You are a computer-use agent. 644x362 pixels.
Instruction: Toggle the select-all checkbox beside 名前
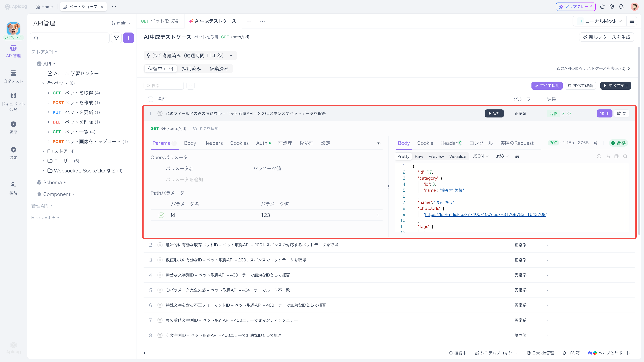(150, 99)
